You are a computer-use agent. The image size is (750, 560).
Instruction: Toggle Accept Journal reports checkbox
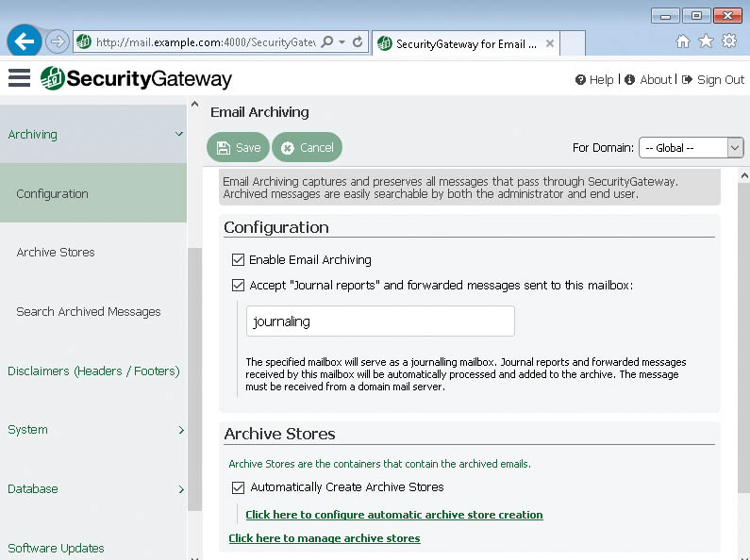238,286
